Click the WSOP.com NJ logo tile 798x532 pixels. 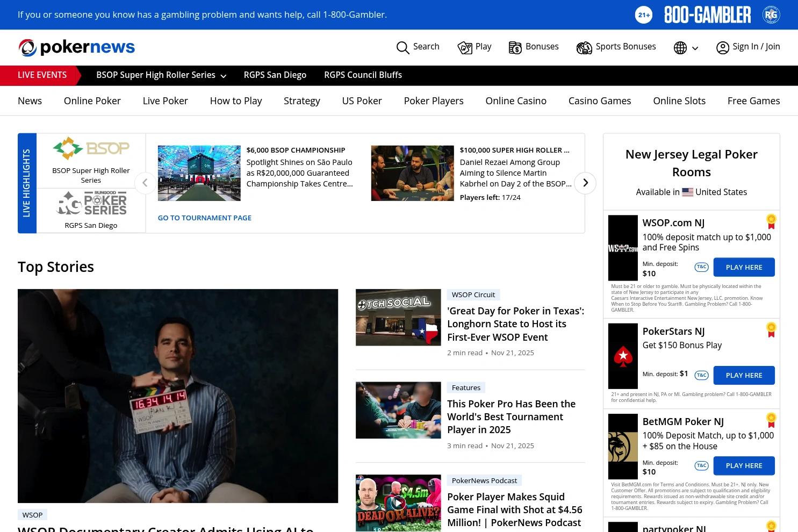pyautogui.click(x=623, y=248)
